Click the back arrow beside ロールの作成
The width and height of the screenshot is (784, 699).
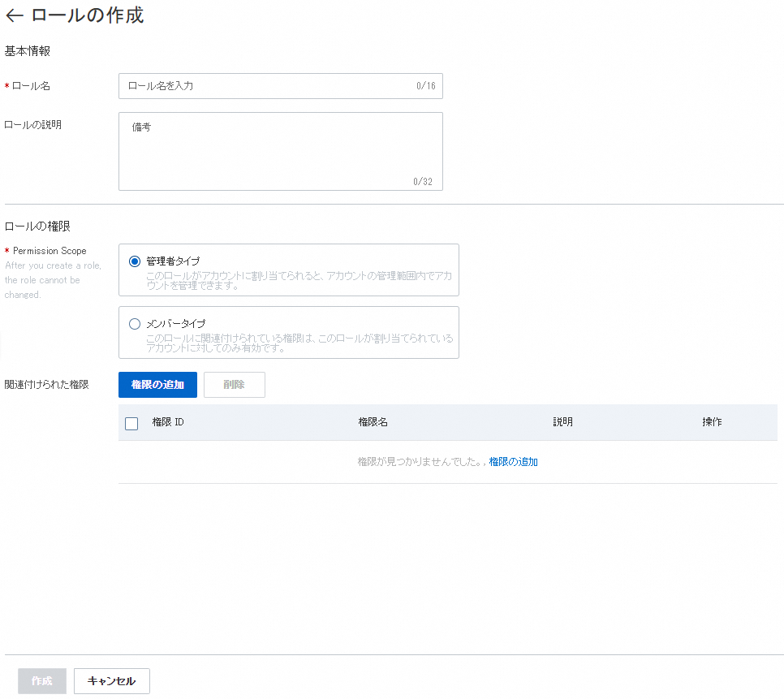coord(15,15)
